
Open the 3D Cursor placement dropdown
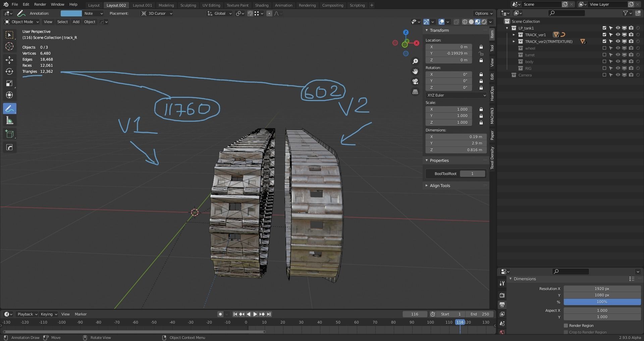tap(157, 13)
